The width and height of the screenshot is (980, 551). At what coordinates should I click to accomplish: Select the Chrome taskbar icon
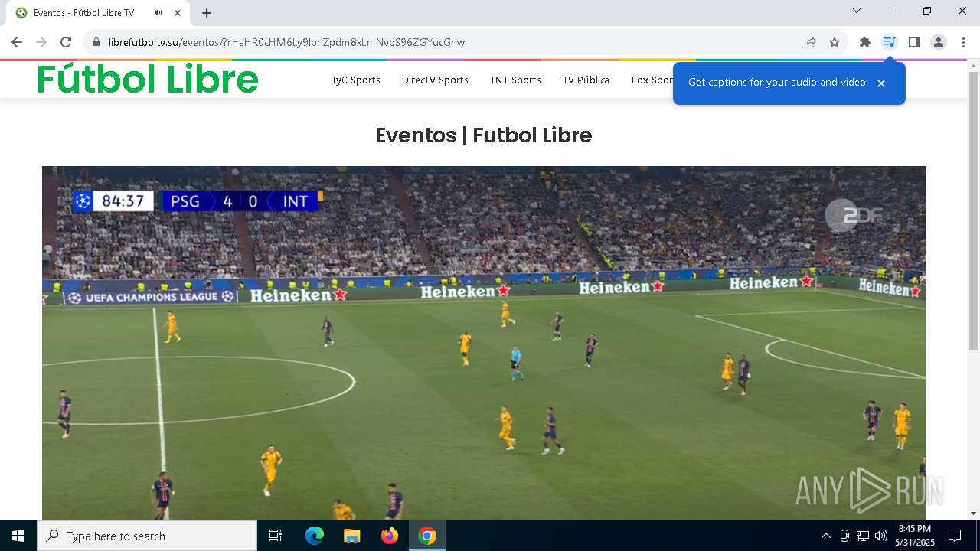tap(427, 536)
